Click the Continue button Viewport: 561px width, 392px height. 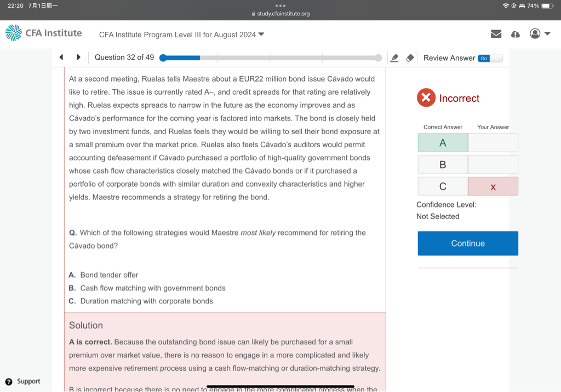click(468, 243)
